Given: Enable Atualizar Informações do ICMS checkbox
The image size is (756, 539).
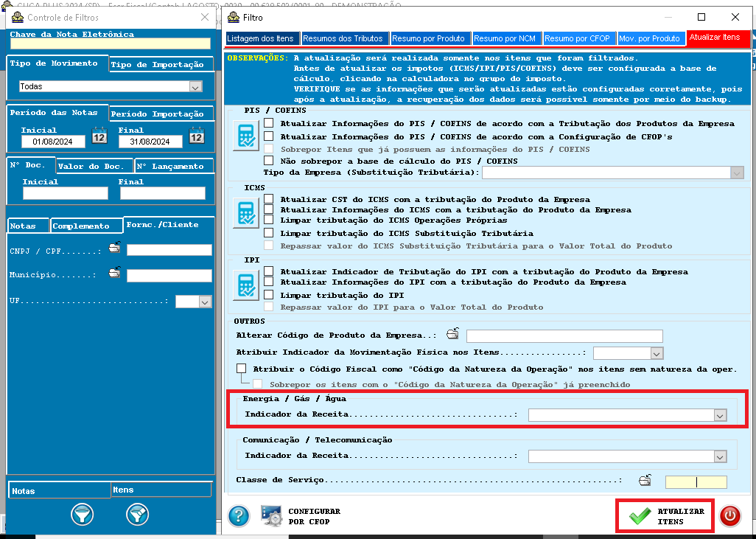Looking at the screenshot, I should click(268, 209).
